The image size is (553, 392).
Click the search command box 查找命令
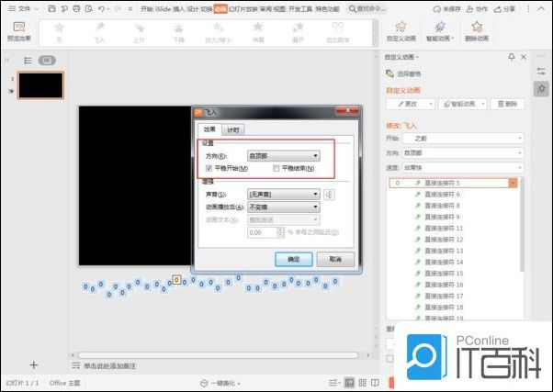[367, 9]
